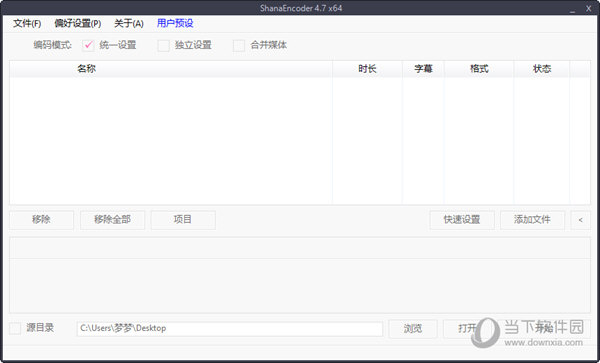The image size is (600, 363).
Task: Click the 项目 button
Action: (183, 220)
